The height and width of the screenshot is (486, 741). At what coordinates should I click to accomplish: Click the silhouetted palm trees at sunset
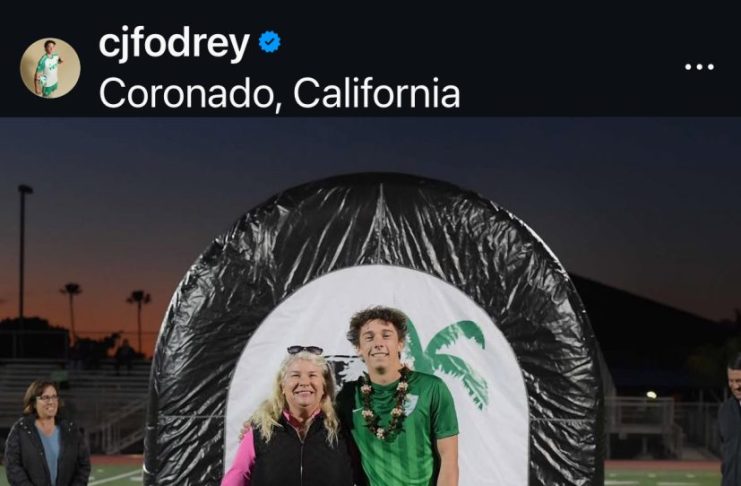[105, 314]
